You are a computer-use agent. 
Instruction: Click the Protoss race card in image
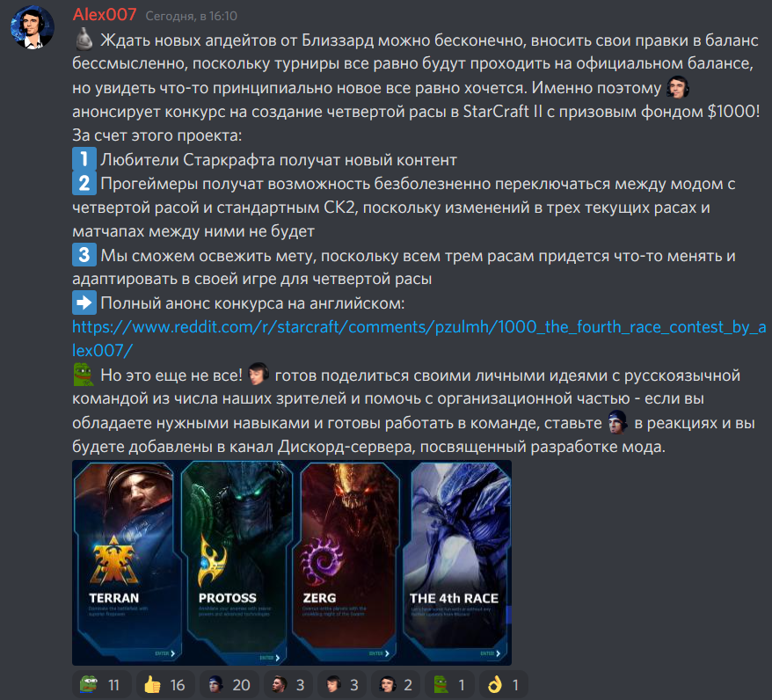(x=236, y=562)
